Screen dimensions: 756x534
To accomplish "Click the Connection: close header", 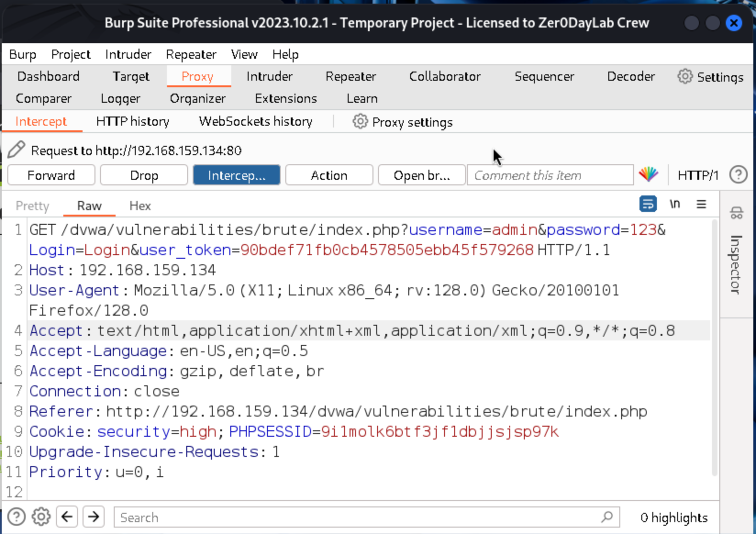I will (105, 391).
